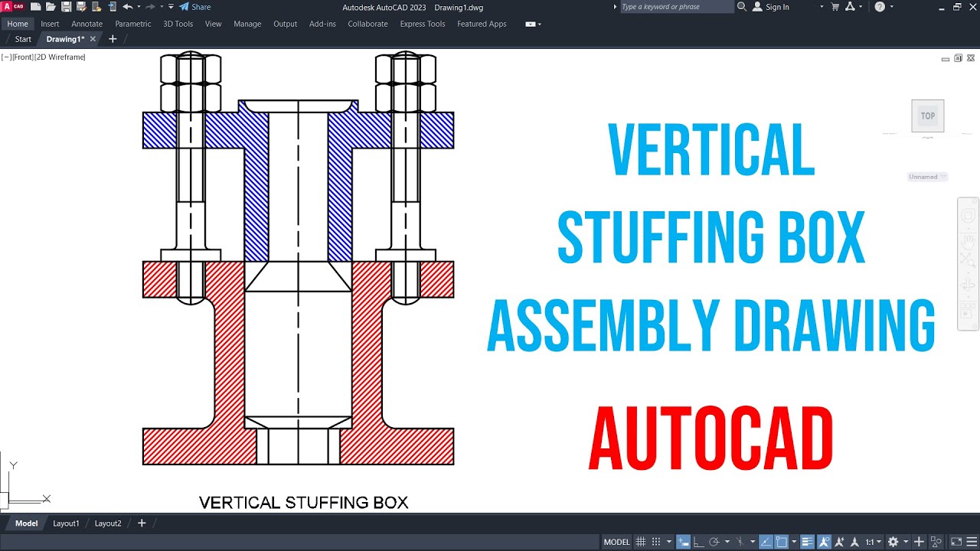Toggle snap mode dots icon
The height and width of the screenshot is (551, 980).
(656, 542)
